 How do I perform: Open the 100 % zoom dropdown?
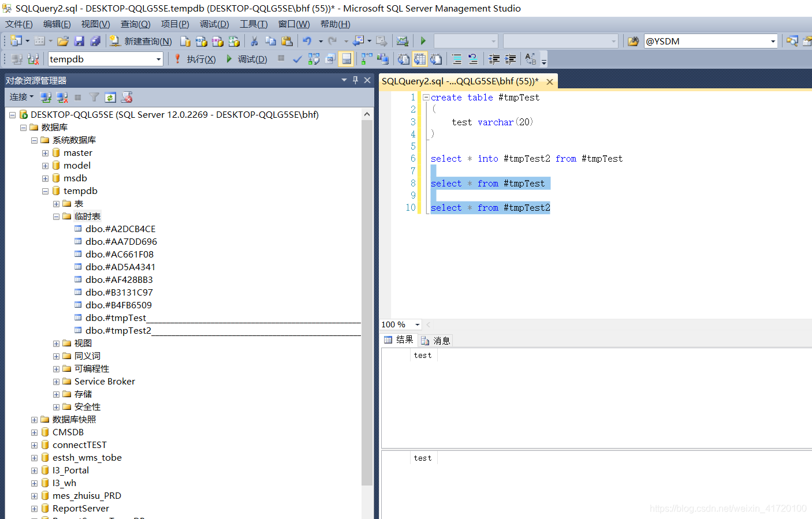[418, 324]
